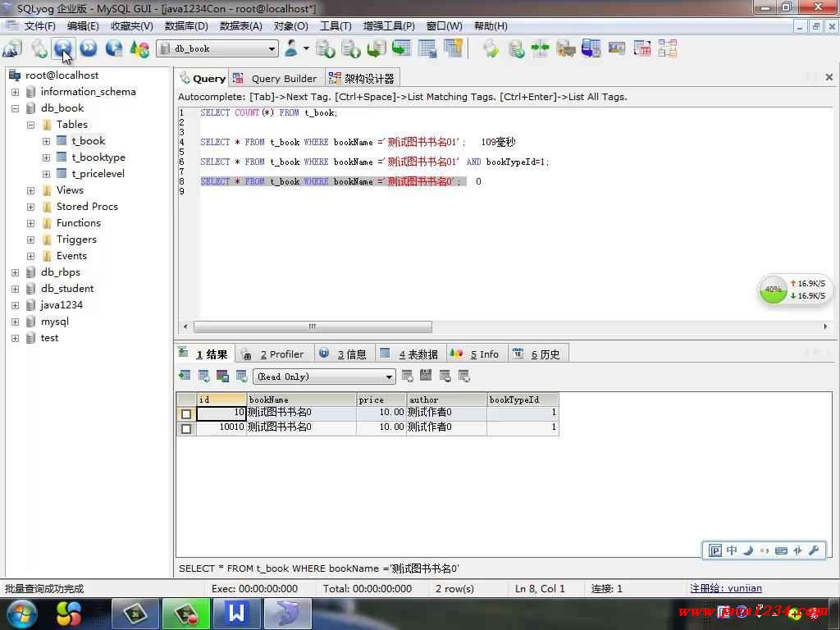Image resolution: width=840 pixels, height=630 pixels.
Task: Open the 文件(F) menu
Action: 39,25
